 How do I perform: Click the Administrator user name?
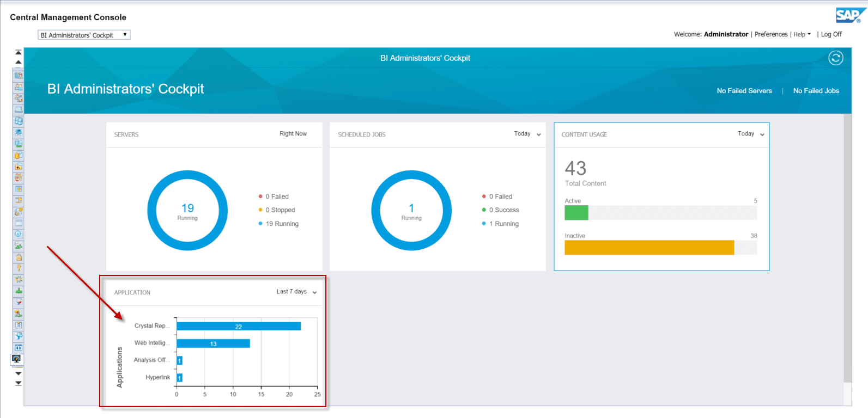tap(726, 34)
